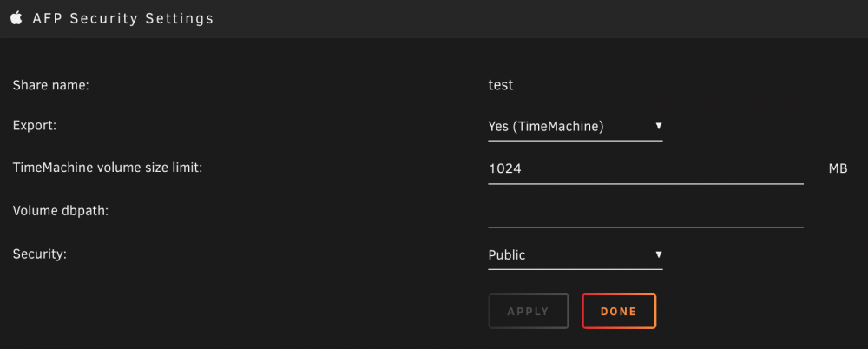This screenshot has width=868, height=349.
Task: Open the Export dropdown showing Yes (TimeMachine)
Action: tap(575, 127)
